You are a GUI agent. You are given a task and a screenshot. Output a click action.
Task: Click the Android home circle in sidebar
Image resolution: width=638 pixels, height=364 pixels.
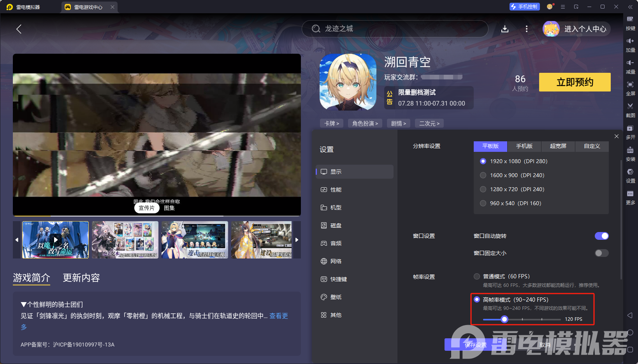coord(630,332)
